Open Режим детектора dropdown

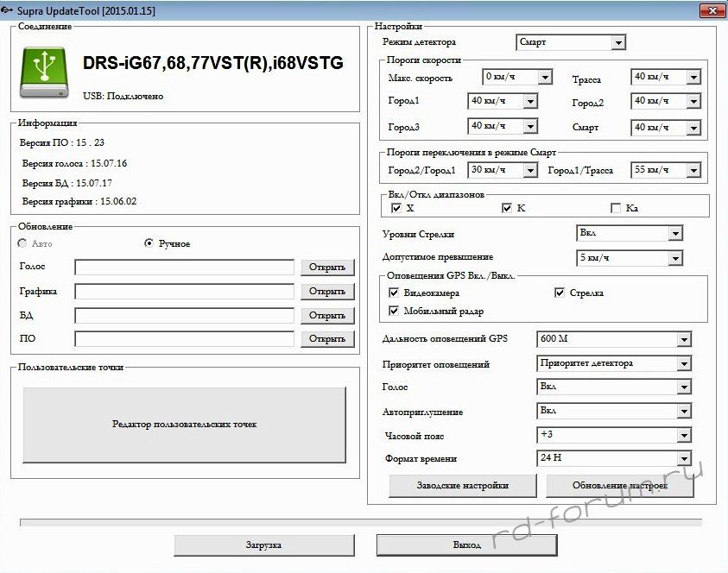coord(571,42)
